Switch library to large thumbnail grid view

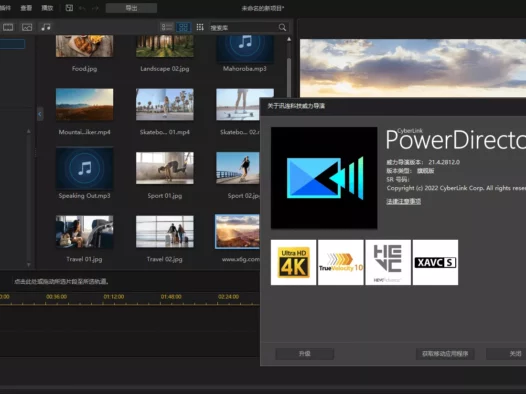click(x=183, y=27)
